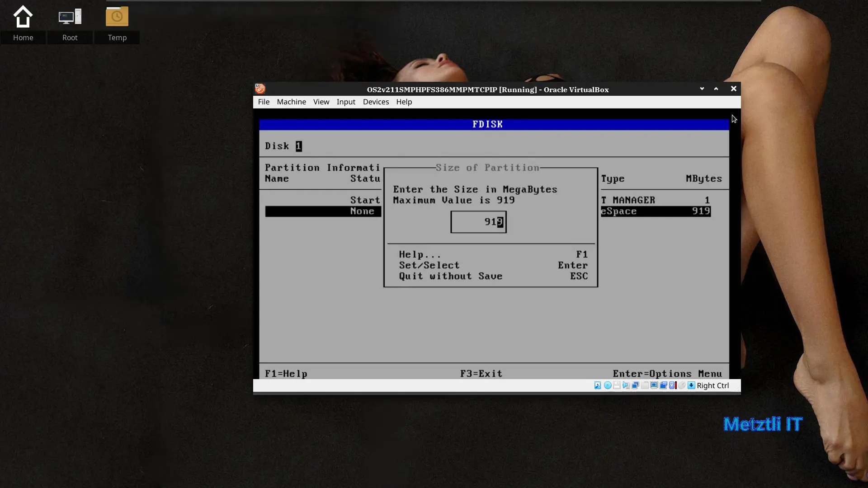The width and height of the screenshot is (868, 488).
Task: Click the Set/Select Enter option
Action: click(493, 265)
